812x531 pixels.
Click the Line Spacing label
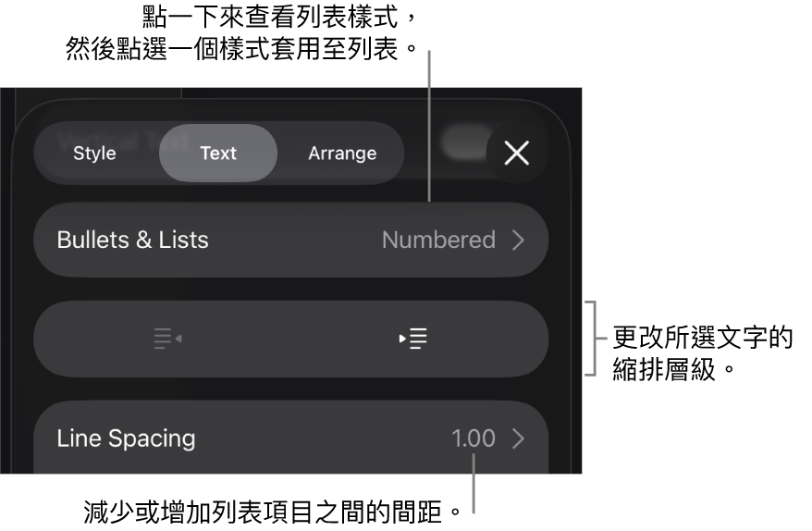pos(126,438)
